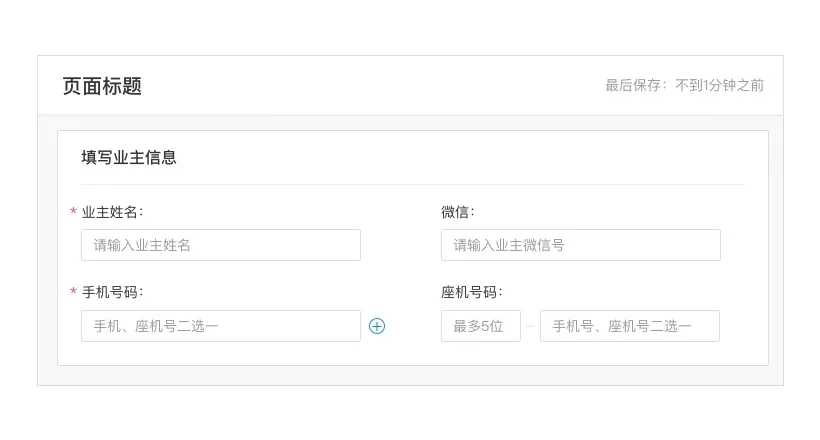820x440 pixels.
Task: Click the red asterisk beside 业主姓名
Action: click(x=73, y=211)
